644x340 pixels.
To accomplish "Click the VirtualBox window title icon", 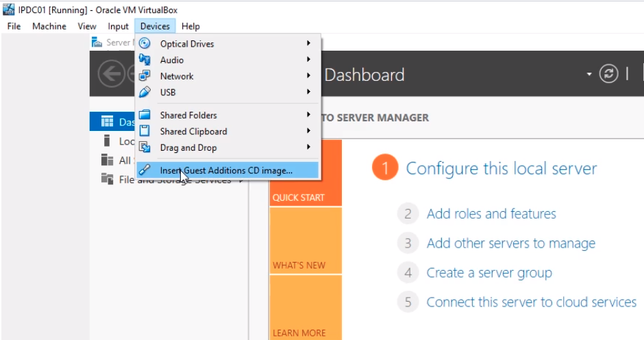I will [9, 9].
